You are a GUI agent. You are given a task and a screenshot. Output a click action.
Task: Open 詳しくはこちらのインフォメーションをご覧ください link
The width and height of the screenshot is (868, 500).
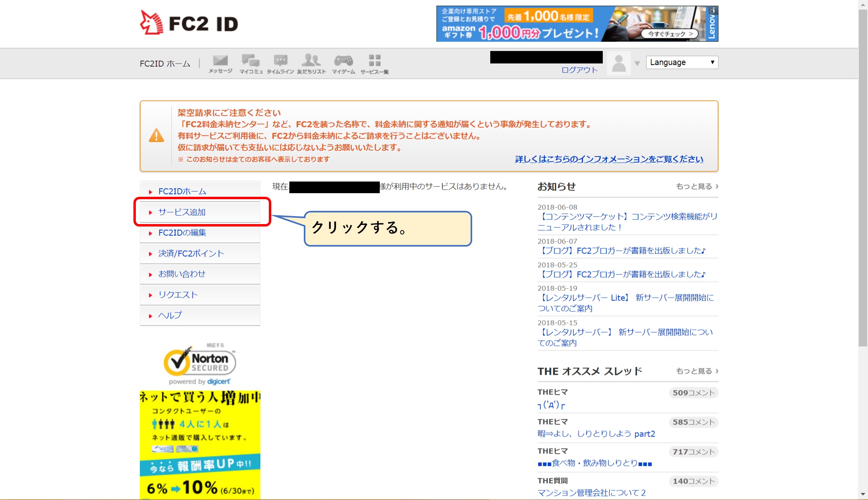[x=608, y=159]
